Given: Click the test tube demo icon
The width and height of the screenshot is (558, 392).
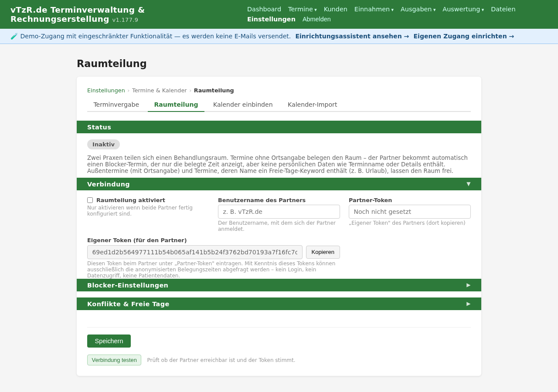Looking at the screenshot, I should [14, 36].
